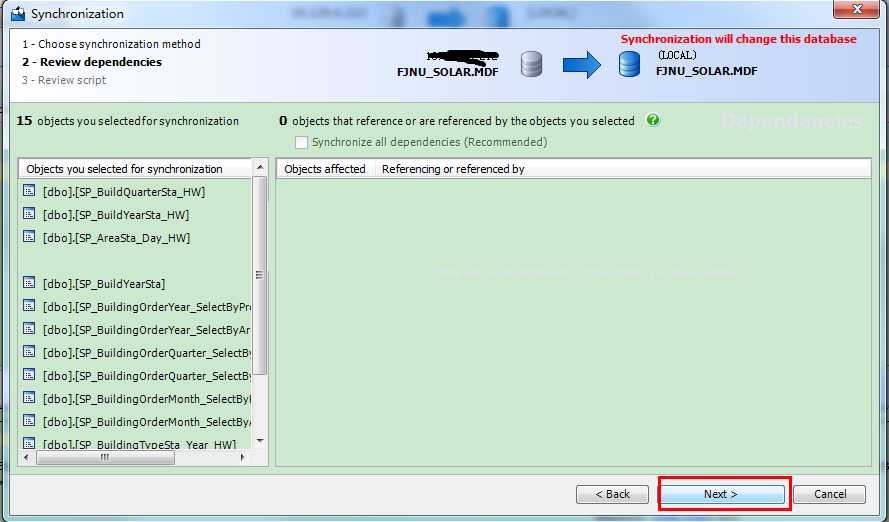The image size is (889, 522).
Task: Click horizontal scrollbar left arrow
Action: coord(26,457)
